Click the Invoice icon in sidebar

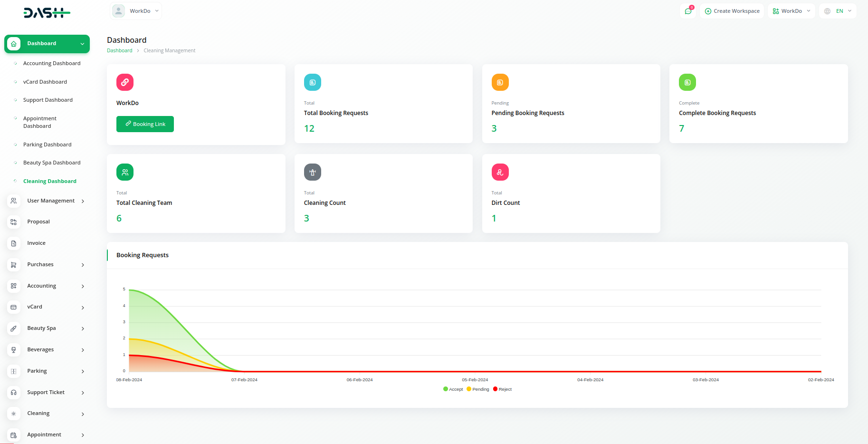(14, 243)
